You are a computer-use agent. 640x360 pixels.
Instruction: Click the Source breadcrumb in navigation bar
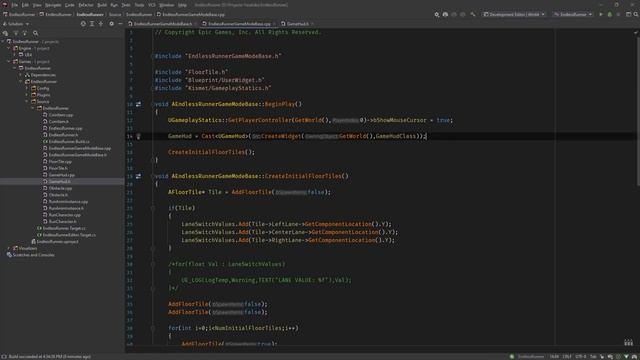click(115, 14)
